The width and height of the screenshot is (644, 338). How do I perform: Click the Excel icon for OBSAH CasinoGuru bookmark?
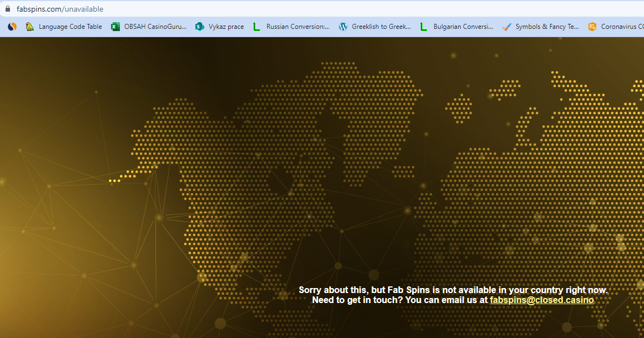115,27
